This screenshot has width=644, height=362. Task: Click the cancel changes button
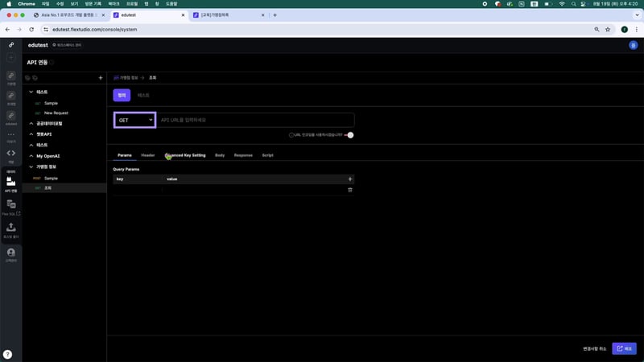click(x=594, y=348)
